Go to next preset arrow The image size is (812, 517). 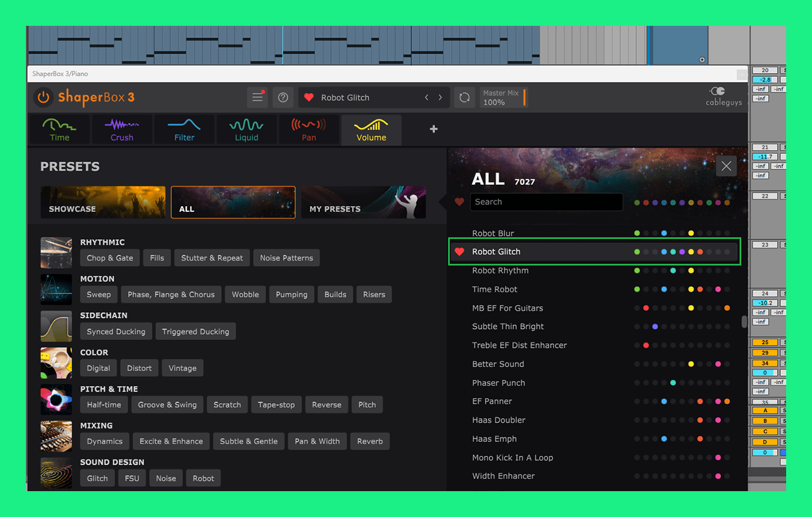point(440,98)
